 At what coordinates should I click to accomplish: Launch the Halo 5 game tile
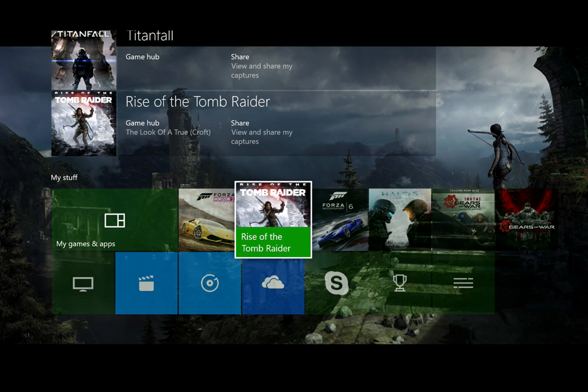pos(400,220)
